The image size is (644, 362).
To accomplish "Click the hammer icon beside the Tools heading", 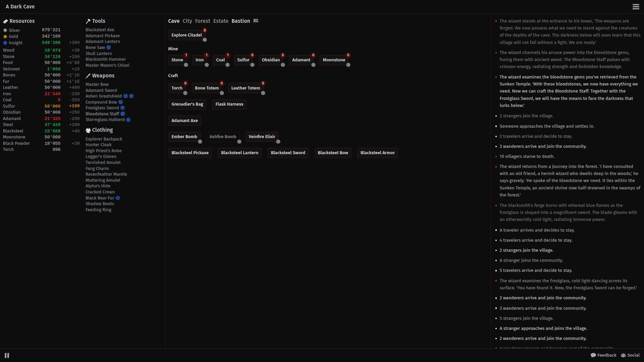I will point(88,21).
